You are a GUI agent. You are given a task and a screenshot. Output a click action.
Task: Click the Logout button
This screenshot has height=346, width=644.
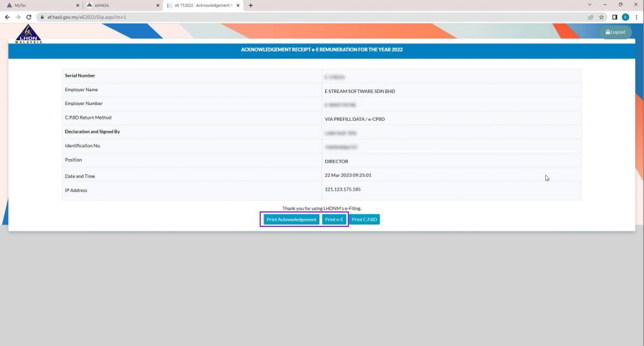coord(615,32)
